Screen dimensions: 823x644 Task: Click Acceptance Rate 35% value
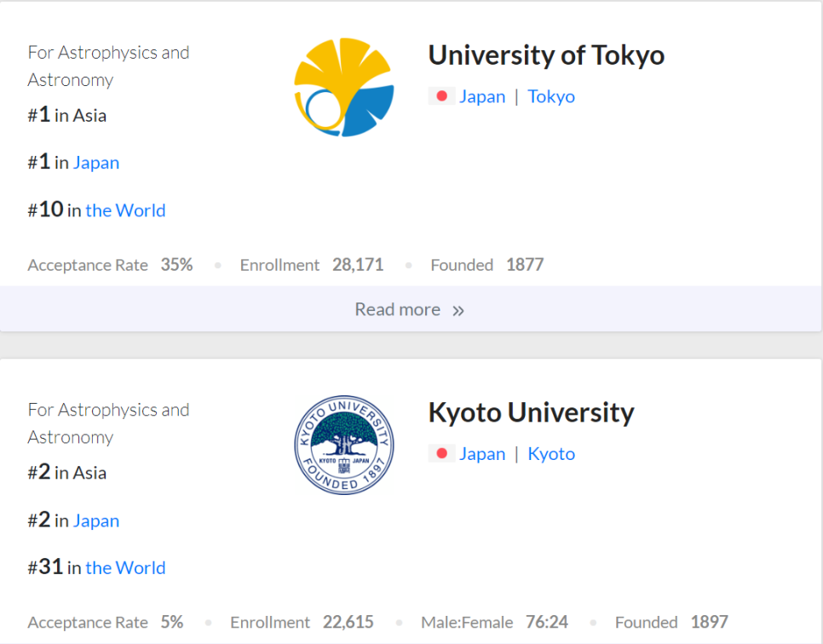[177, 265]
